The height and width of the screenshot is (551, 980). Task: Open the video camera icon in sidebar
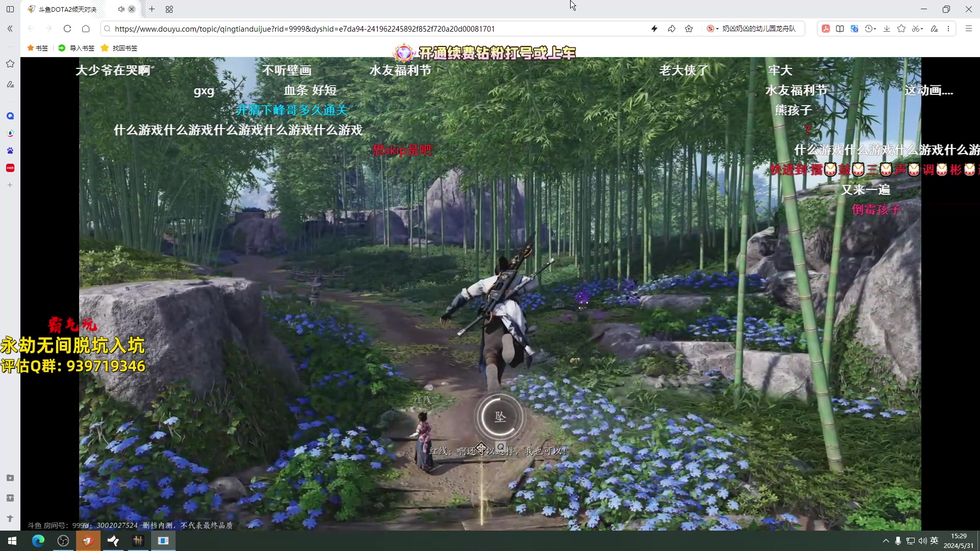10,478
